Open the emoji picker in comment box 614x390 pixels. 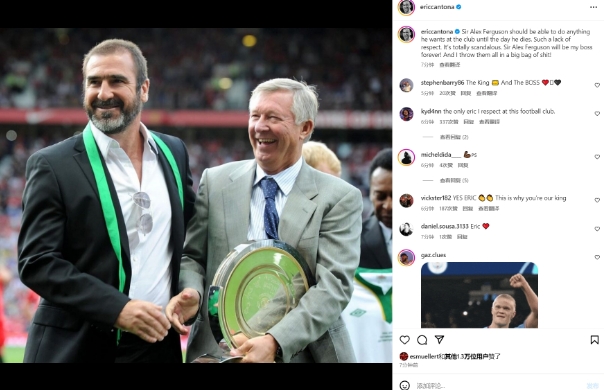405,385
